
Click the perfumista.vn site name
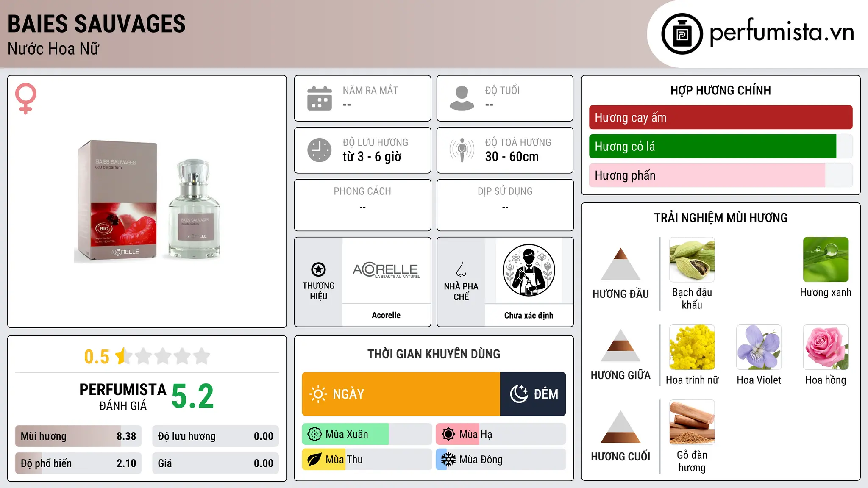click(x=782, y=32)
